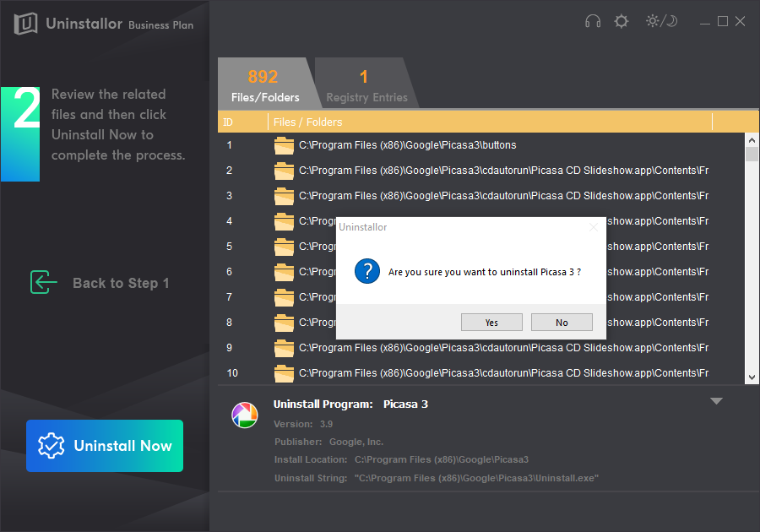This screenshot has height=532, width=760.
Task: Maximize the Uninstallor window
Action: pyautogui.click(x=722, y=21)
